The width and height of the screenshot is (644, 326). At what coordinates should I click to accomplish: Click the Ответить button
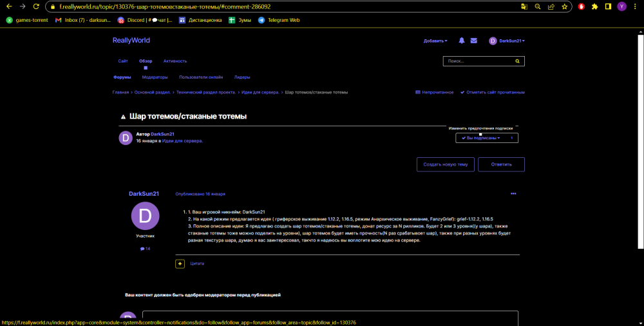point(502,164)
